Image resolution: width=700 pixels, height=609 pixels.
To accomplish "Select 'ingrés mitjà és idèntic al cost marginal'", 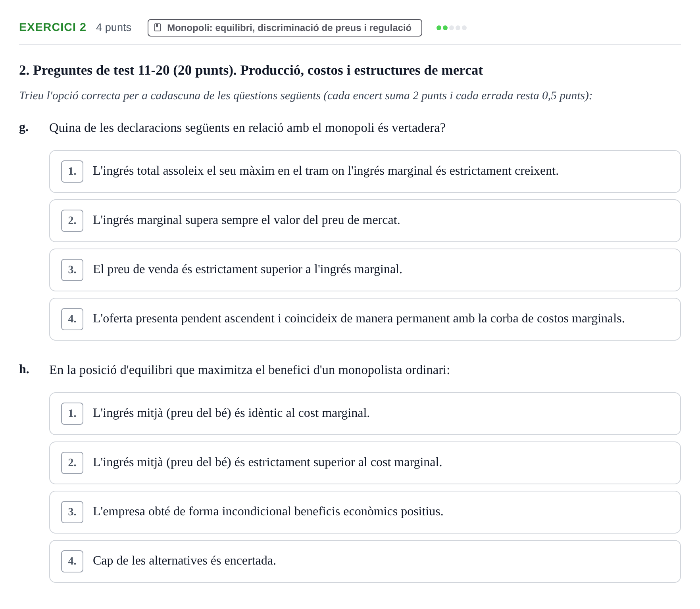I will (x=365, y=414).
